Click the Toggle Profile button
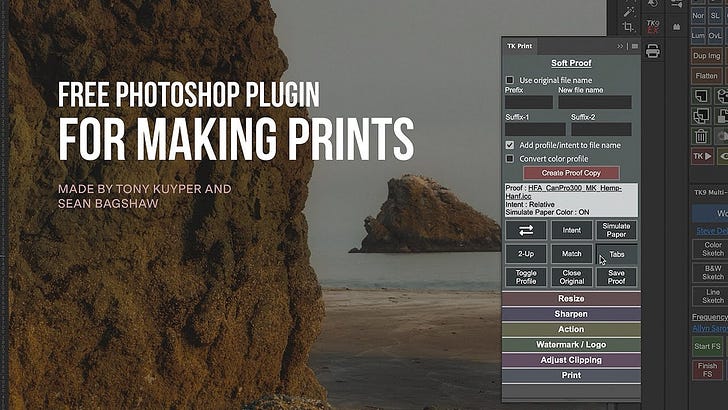Viewport: 728px width, 410px height. (x=526, y=277)
